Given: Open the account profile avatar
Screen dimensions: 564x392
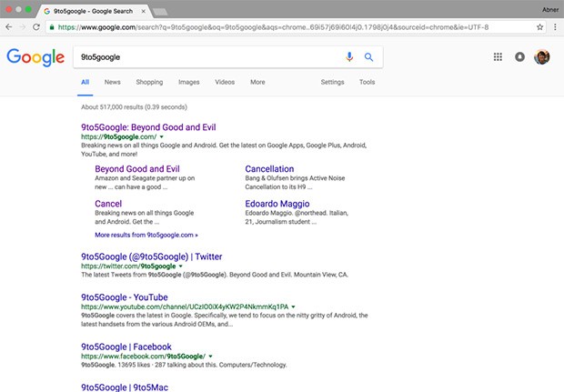Looking at the screenshot, I should pos(542,56).
